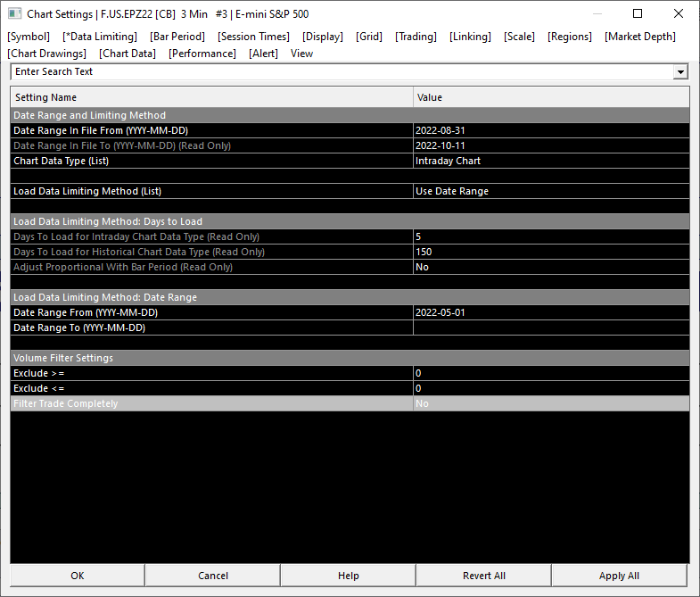Toggle Filter Trade Completely value No
The width and height of the screenshot is (700, 597).
tap(551, 404)
